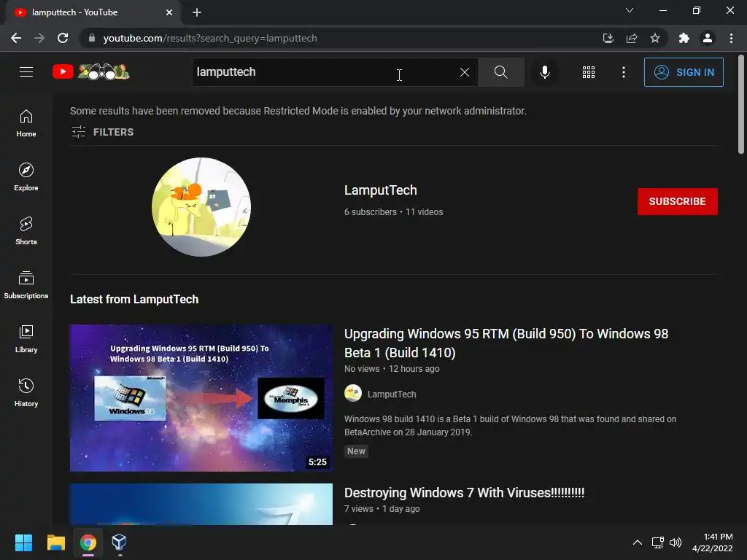
Task: Click the SIGN IN button
Action: [684, 72]
